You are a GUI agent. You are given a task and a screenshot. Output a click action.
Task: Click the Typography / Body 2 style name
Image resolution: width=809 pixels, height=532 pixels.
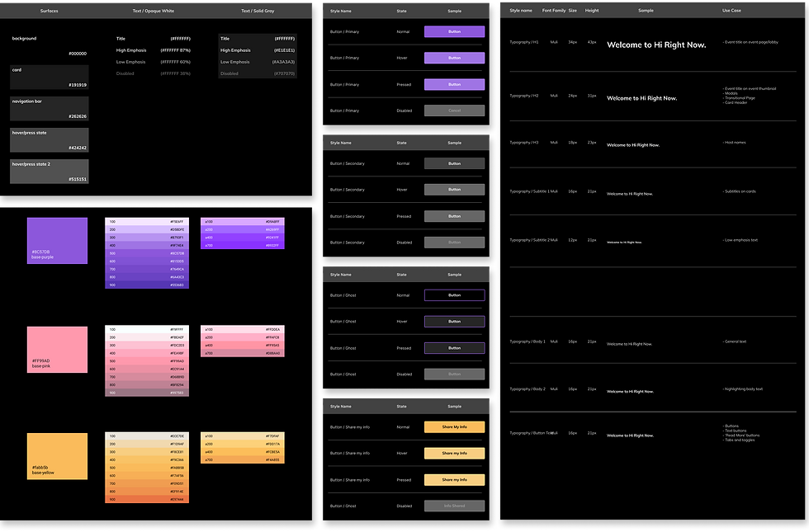pos(528,389)
